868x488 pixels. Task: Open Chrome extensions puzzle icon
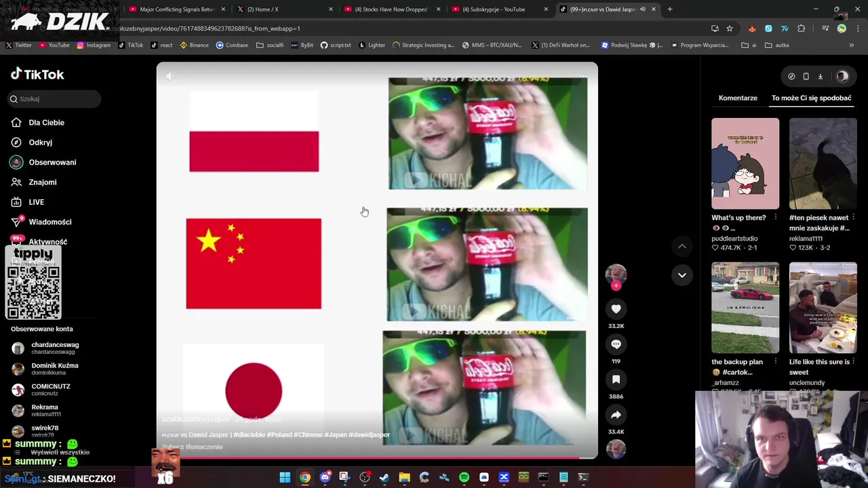point(802,28)
